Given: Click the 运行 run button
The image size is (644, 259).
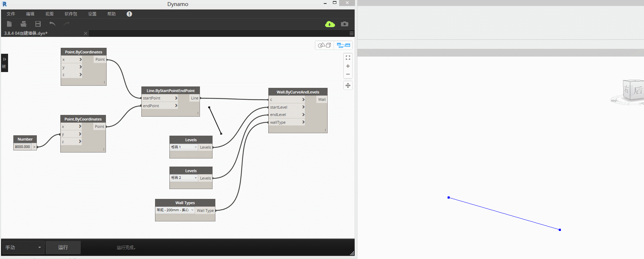Looking at the screenshot, I should 63,247.
